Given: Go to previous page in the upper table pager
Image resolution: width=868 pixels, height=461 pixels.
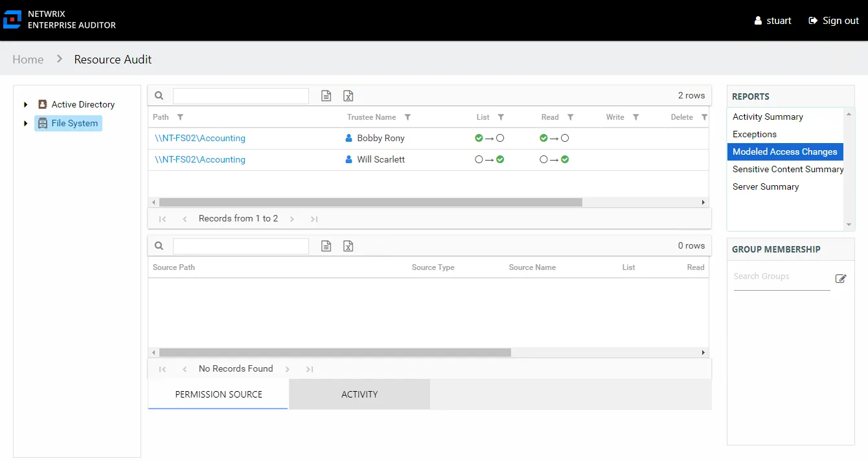Looking at the screenshot, I should (185, 219).
